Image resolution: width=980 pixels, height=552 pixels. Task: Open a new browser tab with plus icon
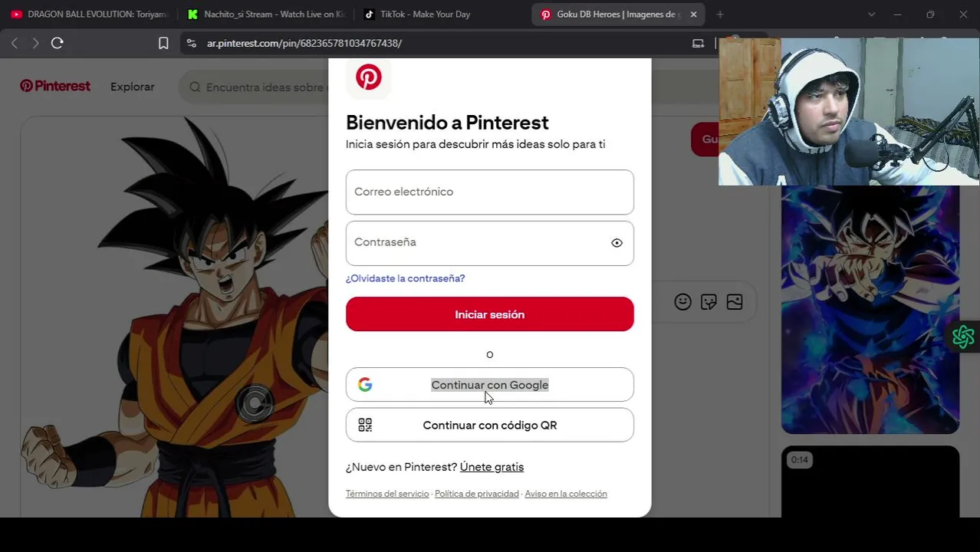coord(719,14)
